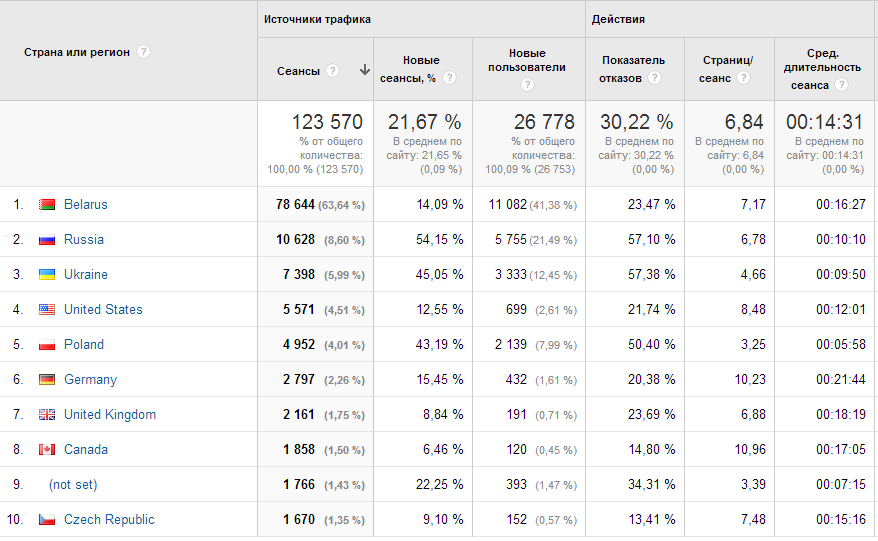
Task: Open Germany country details
Action: [x=90, y=379]
